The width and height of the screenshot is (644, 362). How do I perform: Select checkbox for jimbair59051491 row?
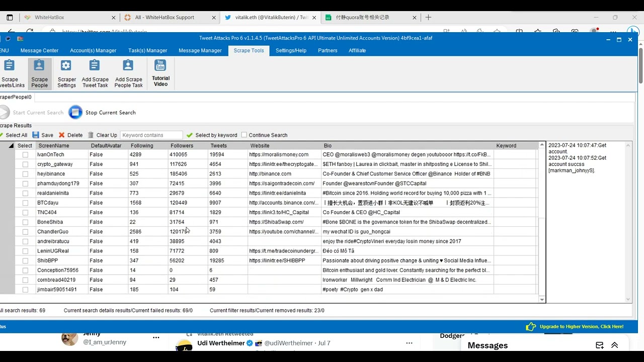(25, 290)
